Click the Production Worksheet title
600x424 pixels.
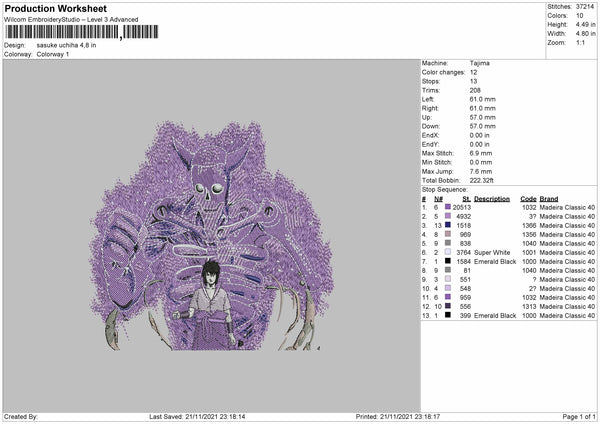[55, 8]
